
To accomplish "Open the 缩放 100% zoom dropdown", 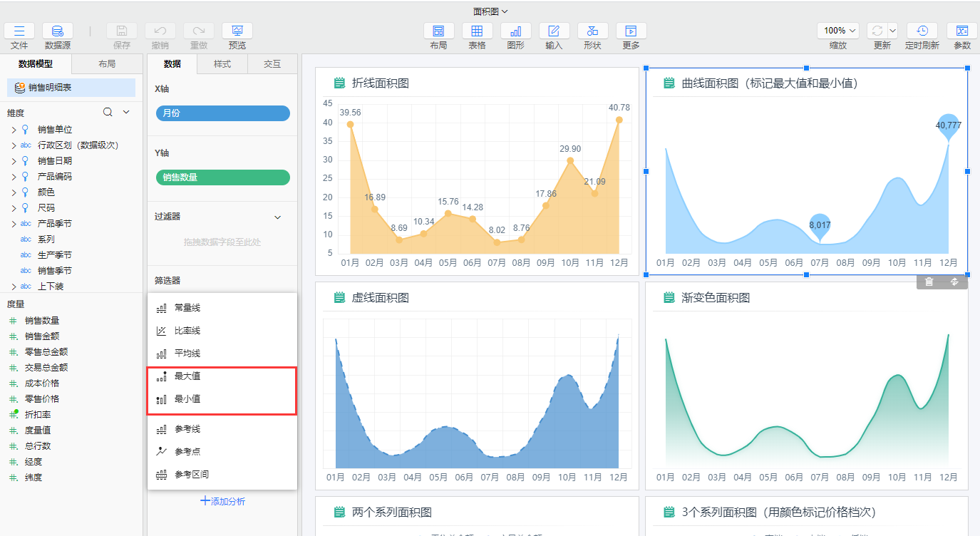I will tap(839, 31).
